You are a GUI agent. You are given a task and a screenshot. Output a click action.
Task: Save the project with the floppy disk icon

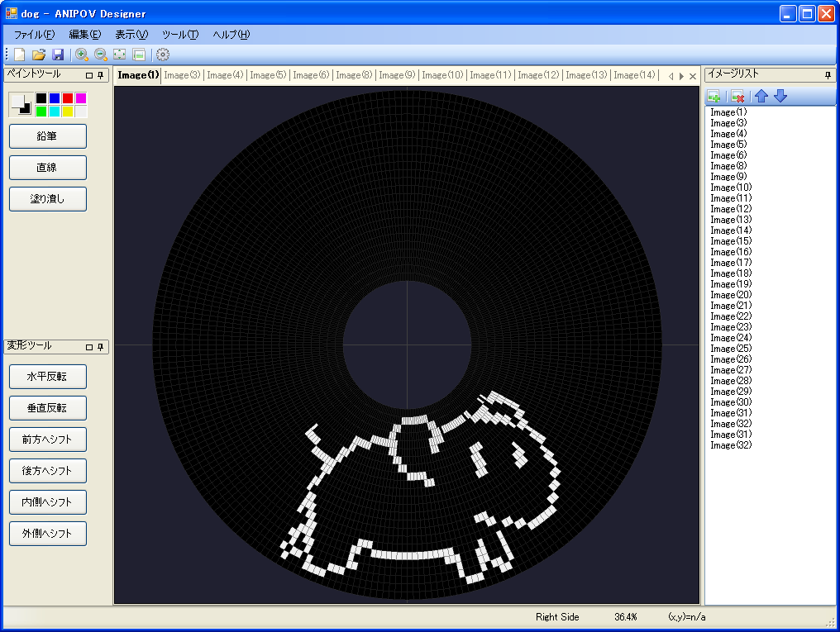[x=58, y=55]
